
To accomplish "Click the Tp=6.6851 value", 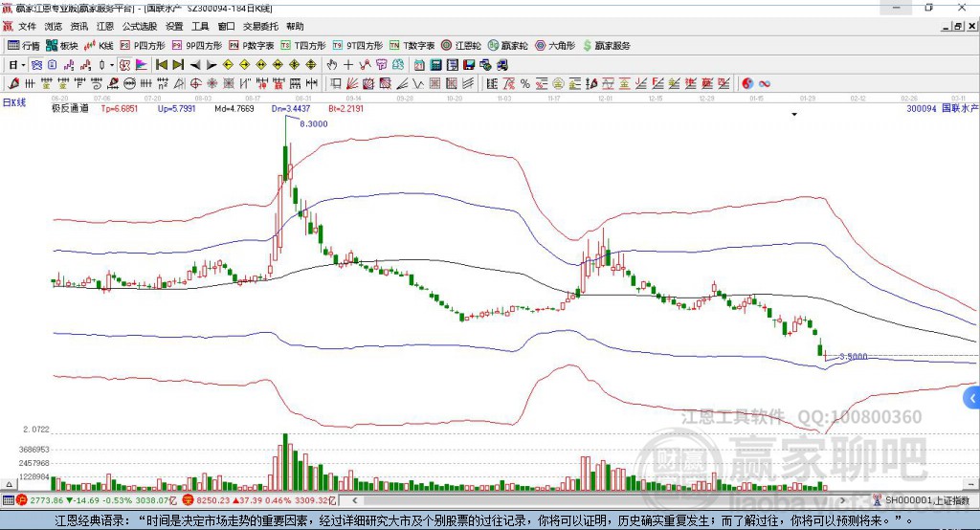I will [119, 108].
